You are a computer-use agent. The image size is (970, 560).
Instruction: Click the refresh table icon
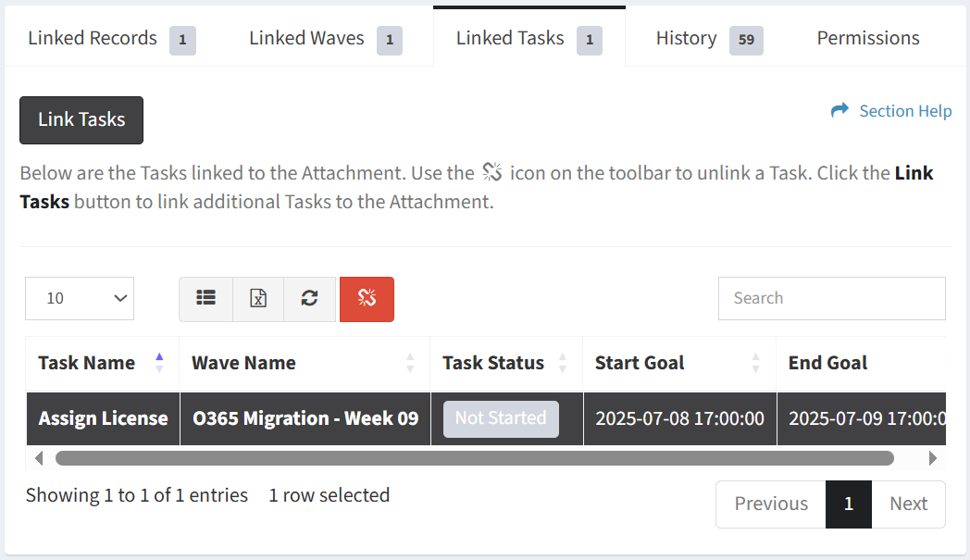309,299
